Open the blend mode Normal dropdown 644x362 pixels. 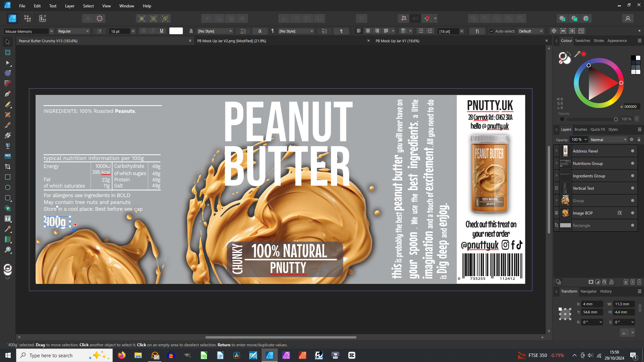(x=608, y=140)
